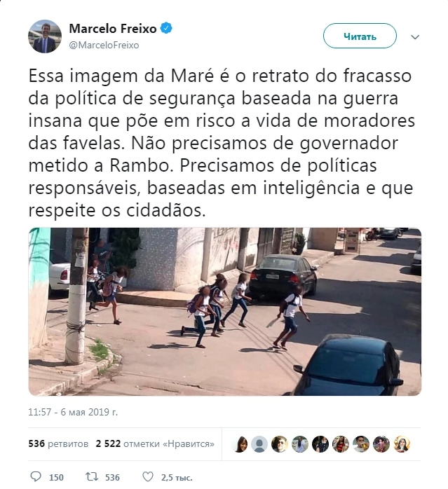Click the first liker's avatar
The image size is (448, 489).
pos(239,443)
